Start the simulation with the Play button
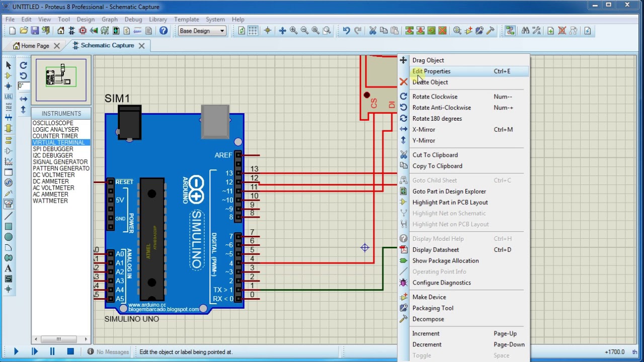Viewport: 644px width, 362px height. pos(16,352)
